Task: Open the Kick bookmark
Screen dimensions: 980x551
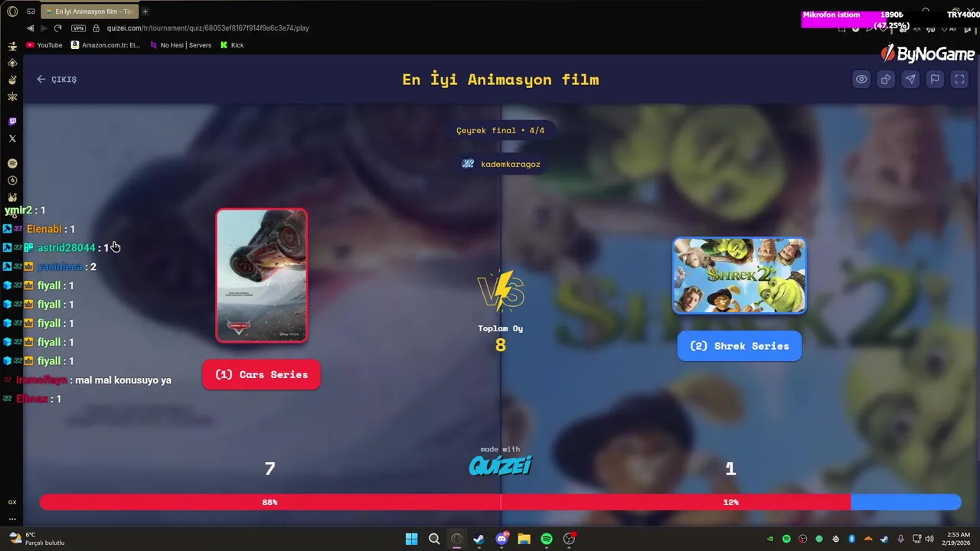Action: pyautogui.click(x=232, y=45)
